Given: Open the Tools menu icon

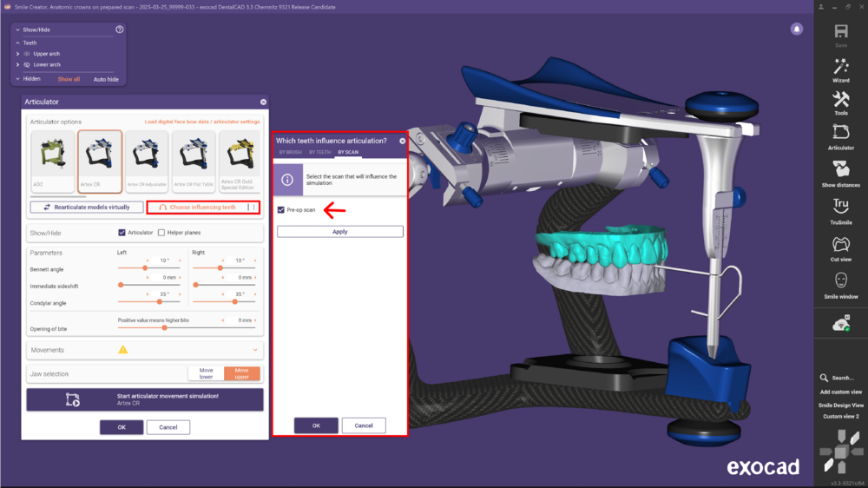Looking at the screenshot, I should (840, 101).
